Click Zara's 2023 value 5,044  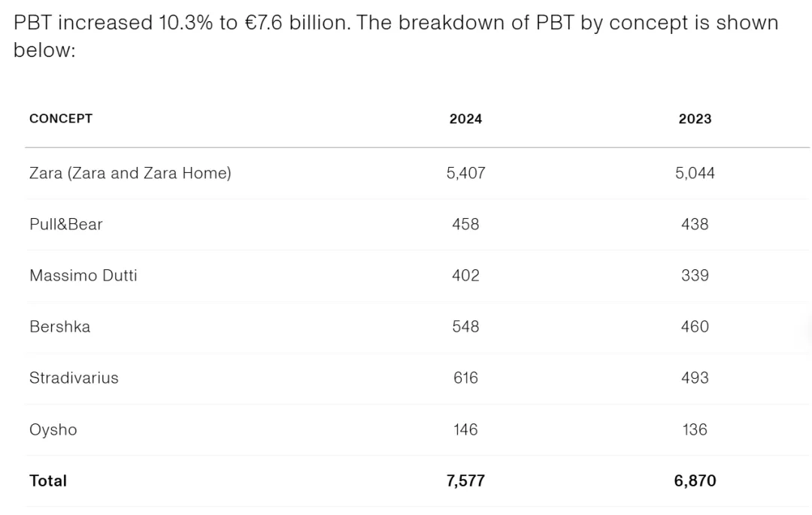coord(695,173)
